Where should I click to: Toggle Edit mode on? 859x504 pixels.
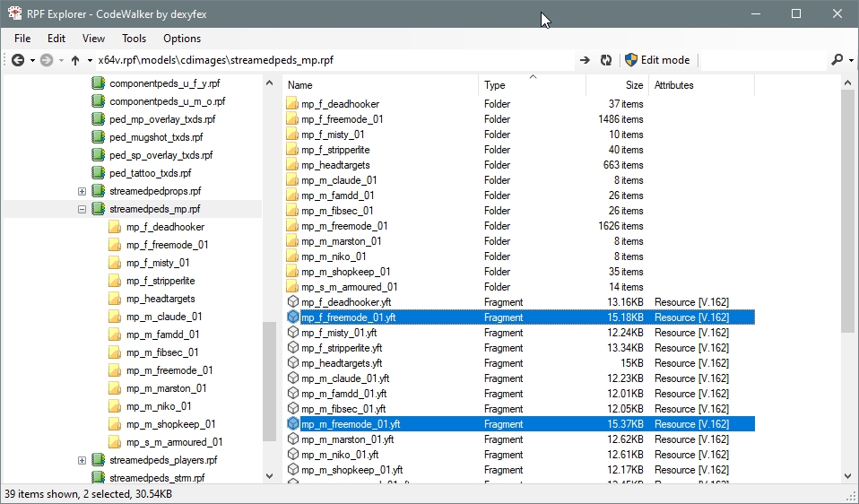pyautogui.click(x=656, y=60)
